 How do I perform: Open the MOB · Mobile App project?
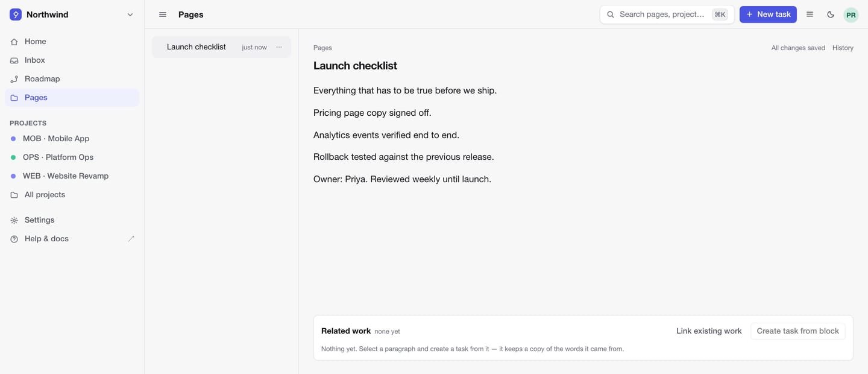72,139
